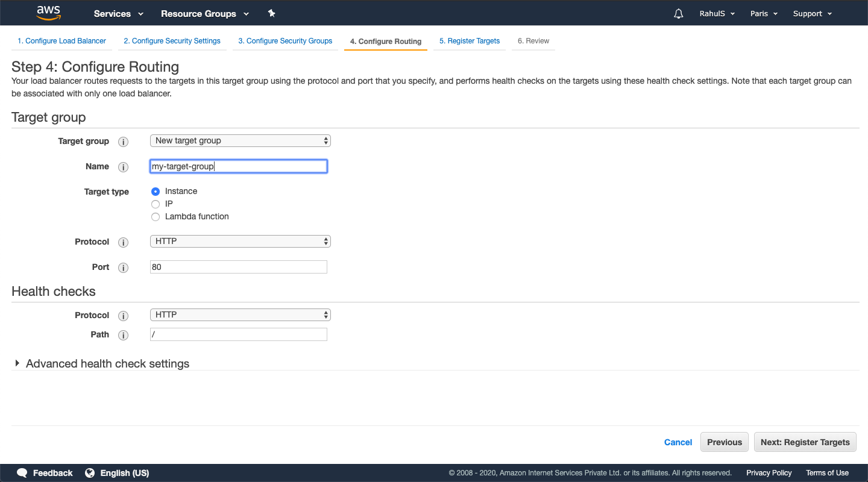The width and height of the screenshot is (868, 482).
Task: Open the Privacy Policy link
Action: [769, 473]
